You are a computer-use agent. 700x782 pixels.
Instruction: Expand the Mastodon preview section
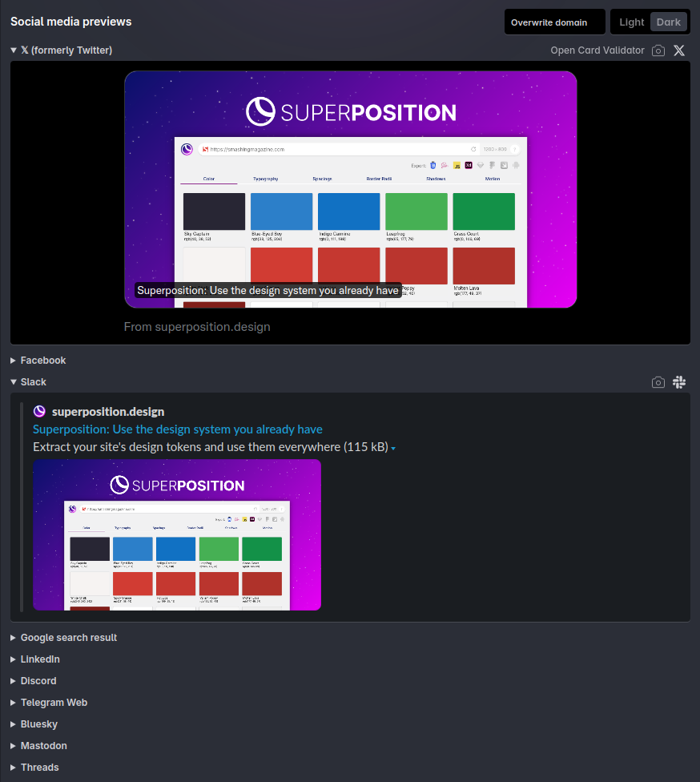39,746
